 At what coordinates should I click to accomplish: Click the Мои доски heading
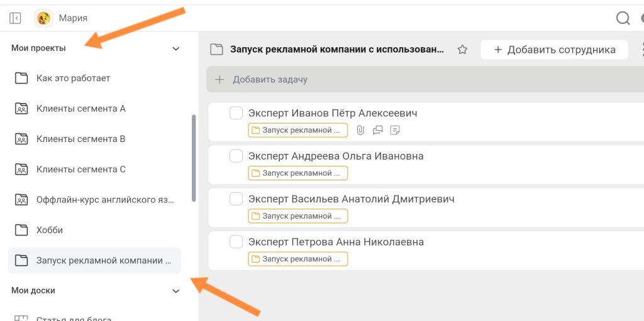pyautogui.click(x=33, y=290)
